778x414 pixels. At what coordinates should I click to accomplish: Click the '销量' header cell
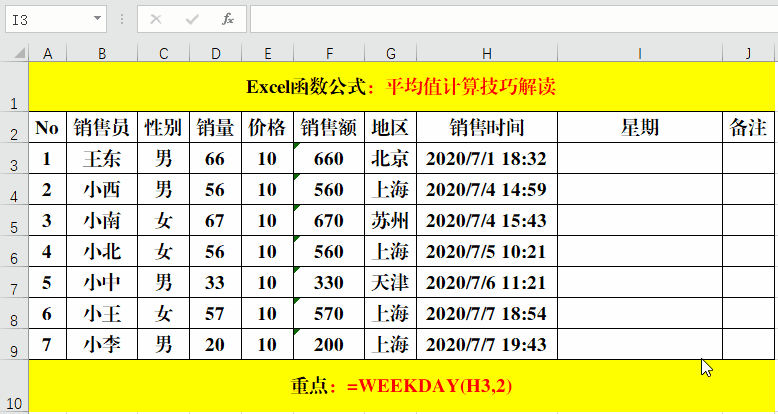pos(215,127)
